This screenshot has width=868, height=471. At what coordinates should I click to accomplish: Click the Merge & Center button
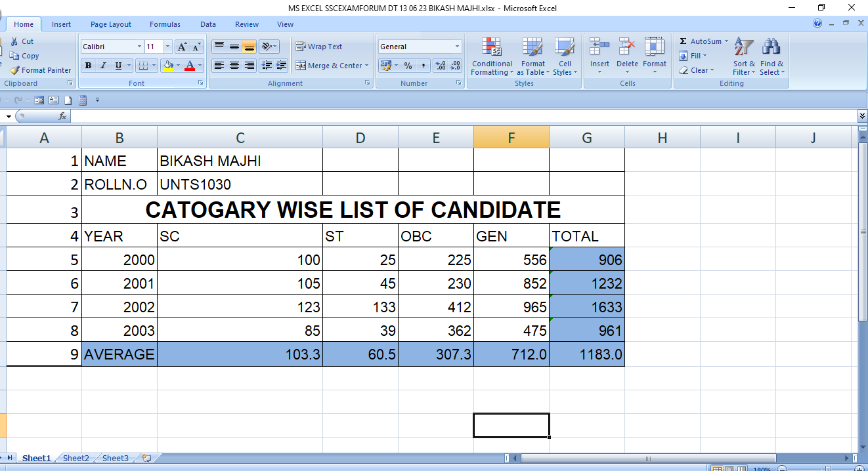click(x=332, y=66)
